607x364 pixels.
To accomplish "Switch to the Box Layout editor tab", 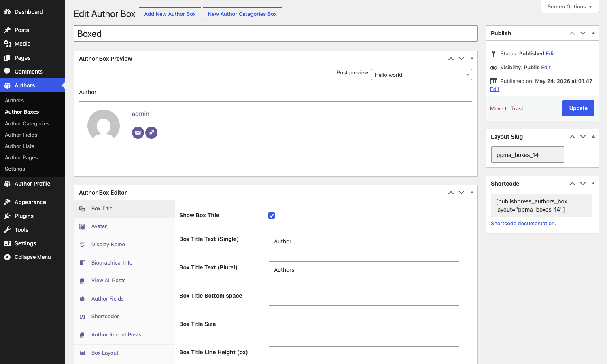I will pos(125,353).
